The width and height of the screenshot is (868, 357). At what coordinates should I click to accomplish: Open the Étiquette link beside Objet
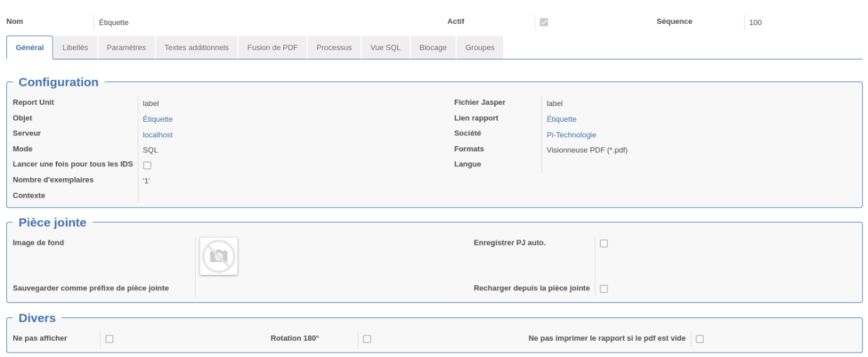pos(158,119)
